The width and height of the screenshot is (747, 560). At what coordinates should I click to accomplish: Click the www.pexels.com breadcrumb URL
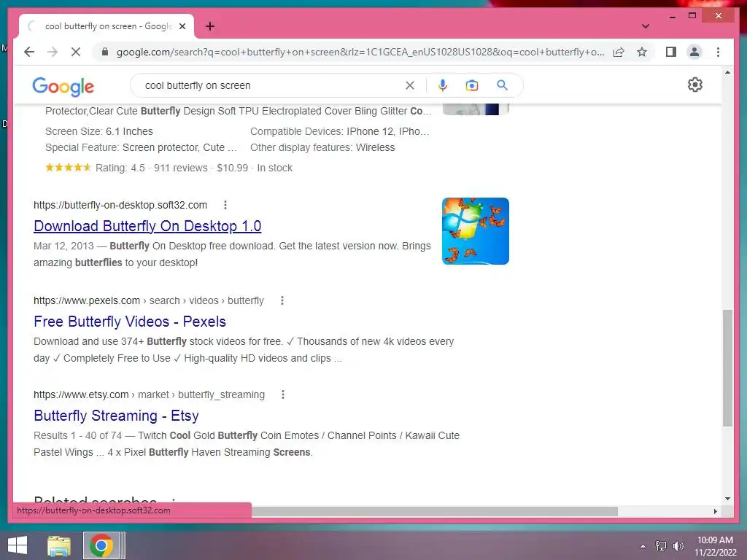click(x=149, y=300)
